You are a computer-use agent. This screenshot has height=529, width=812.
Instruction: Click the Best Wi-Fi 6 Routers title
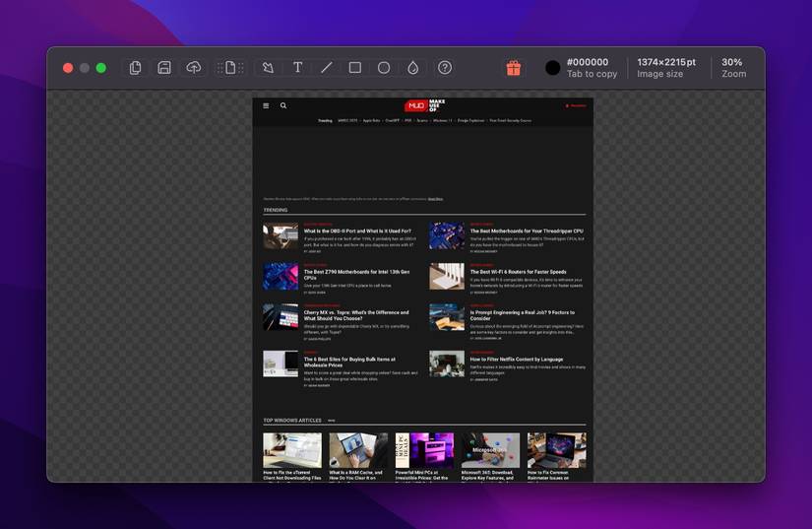point(518,272)
